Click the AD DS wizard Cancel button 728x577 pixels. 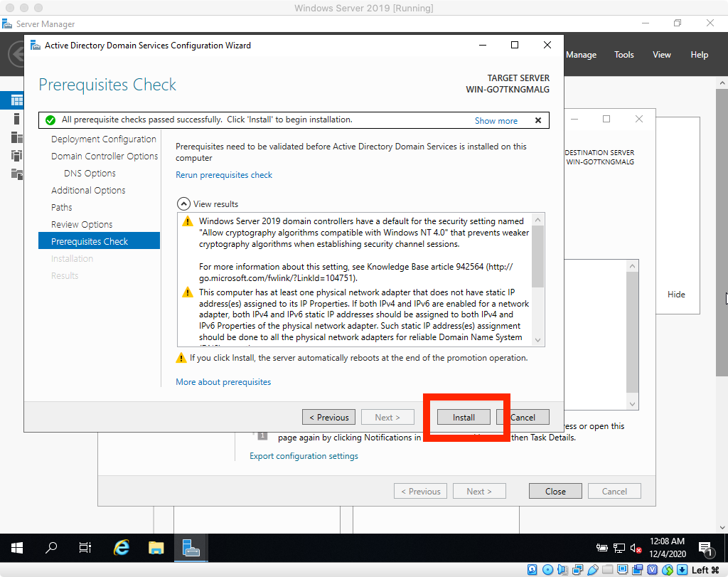523,417
